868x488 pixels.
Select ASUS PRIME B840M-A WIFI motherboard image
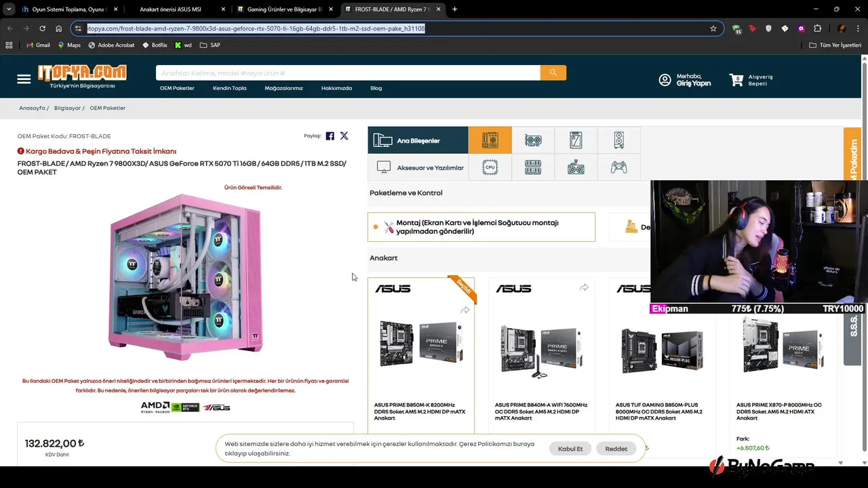coord(542,350)
